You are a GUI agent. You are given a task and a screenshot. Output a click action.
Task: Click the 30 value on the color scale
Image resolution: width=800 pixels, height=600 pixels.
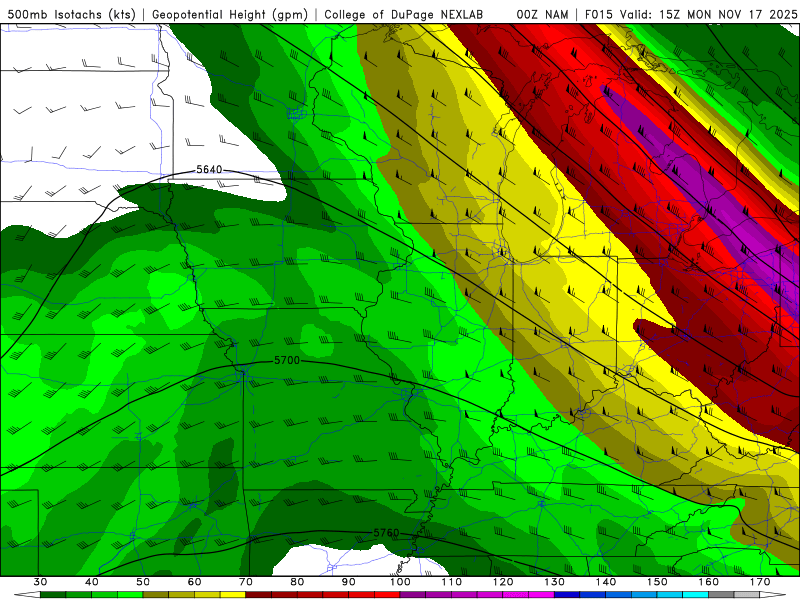click(x=40, y=582)
